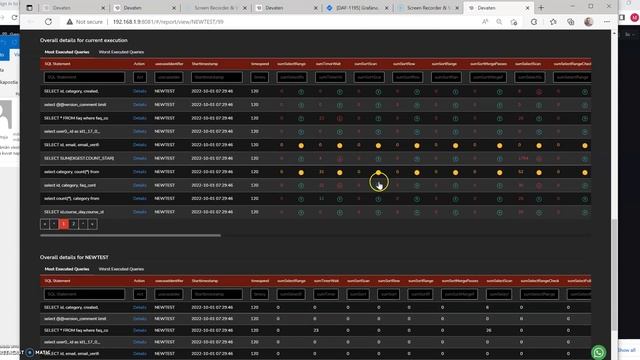Open Details link for 'select @@version_comment' in NEWTEST table
Screen dimensions: 640x360
pyautogui.click(x=140, y=319)
